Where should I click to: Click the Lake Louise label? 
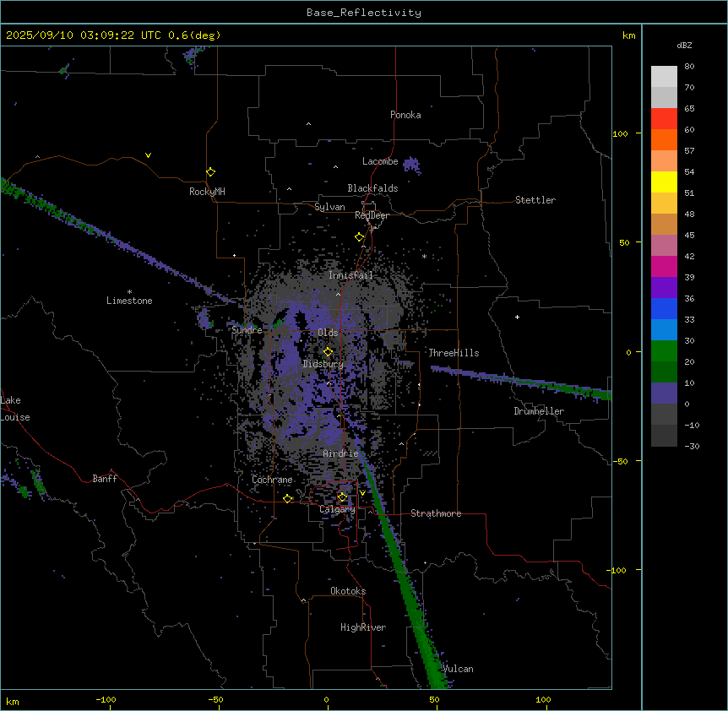coord(15,409)
